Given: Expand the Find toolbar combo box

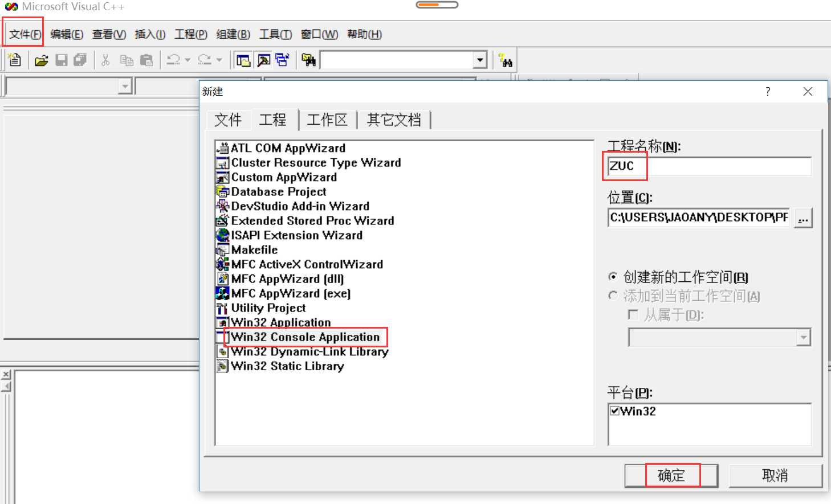Looking at the screenshot, I should (480, 60).
